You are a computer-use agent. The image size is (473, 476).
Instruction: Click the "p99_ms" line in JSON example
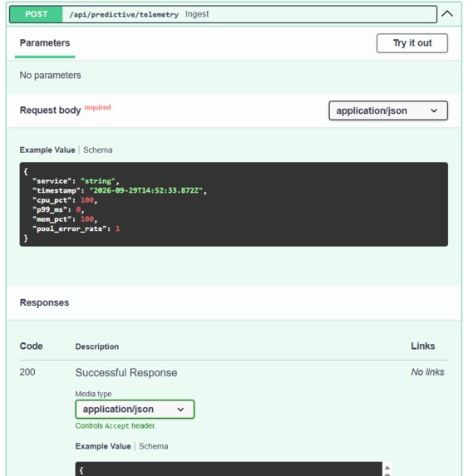58,210
